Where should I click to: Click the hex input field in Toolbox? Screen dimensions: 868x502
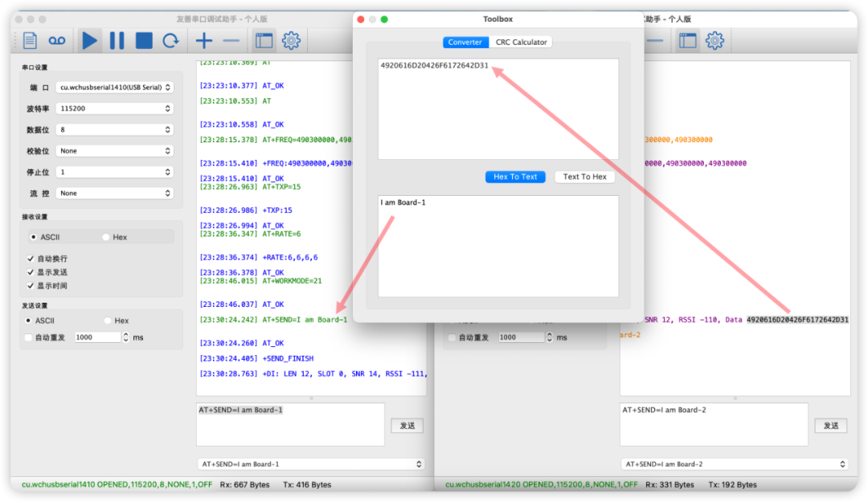[498, 108]
